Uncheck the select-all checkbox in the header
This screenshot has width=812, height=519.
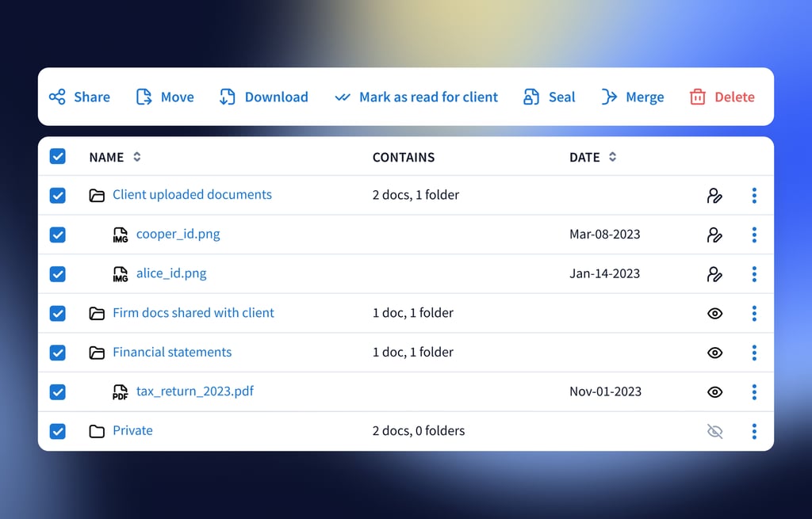58,157
